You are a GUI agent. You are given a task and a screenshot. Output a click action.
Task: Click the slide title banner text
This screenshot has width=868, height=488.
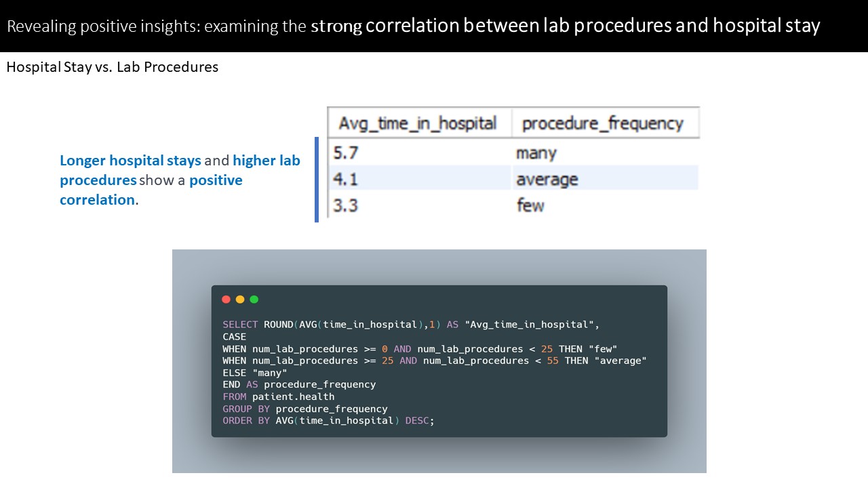414,26
